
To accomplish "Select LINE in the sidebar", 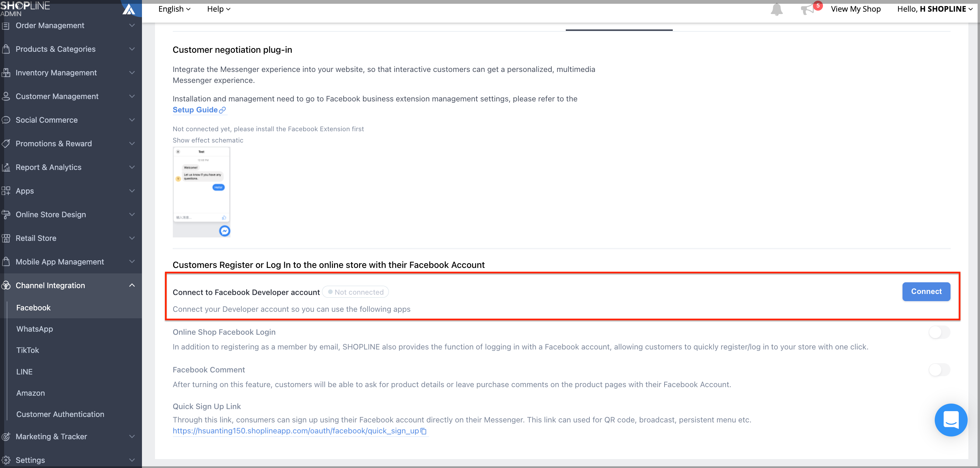I will click(x=24, y=372).
